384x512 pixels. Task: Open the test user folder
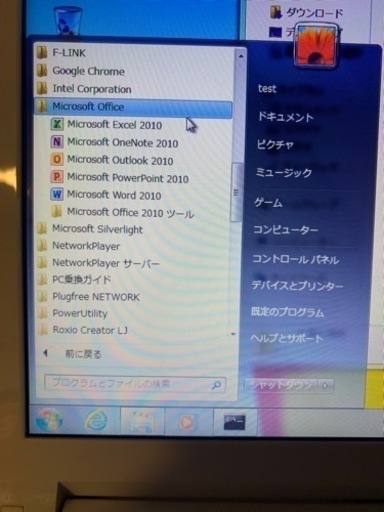click(x=267, y=89)
